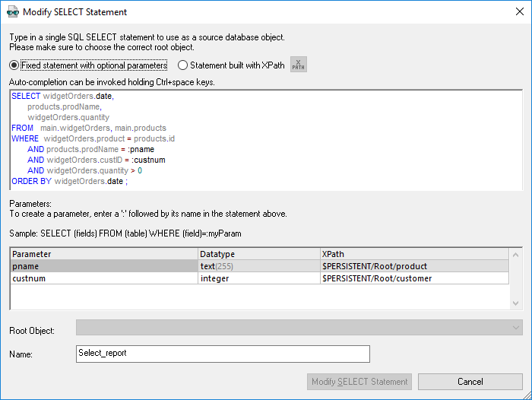Screen dimensions: 532x400
Task: Click the dialog's glasses app icon
Action: (x=12, y=12)
